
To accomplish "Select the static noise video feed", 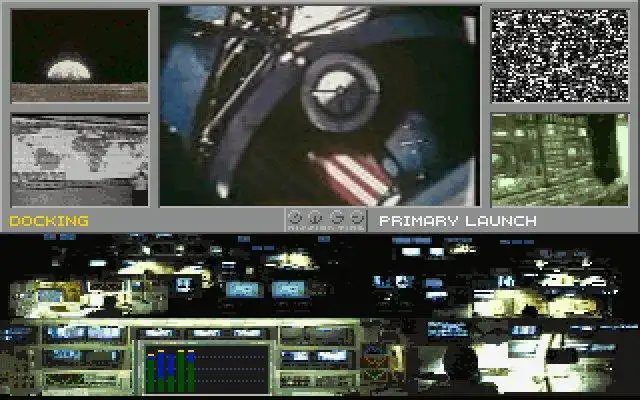I will click(560, 56).
